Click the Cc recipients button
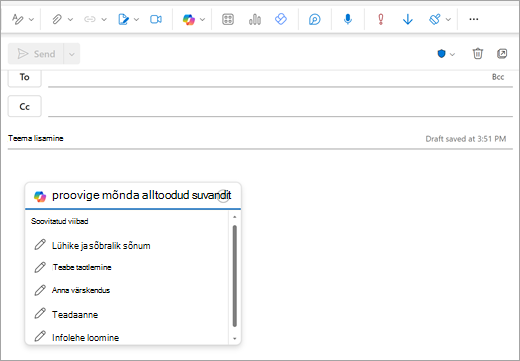Viewport: 520px width, 361px height. point(25,106)
